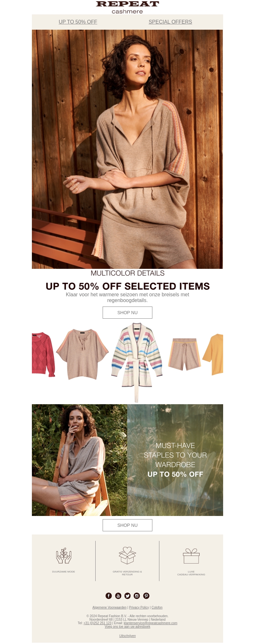
Task: Click the Uitschrijven unsubscribe link
Action: 127,636
